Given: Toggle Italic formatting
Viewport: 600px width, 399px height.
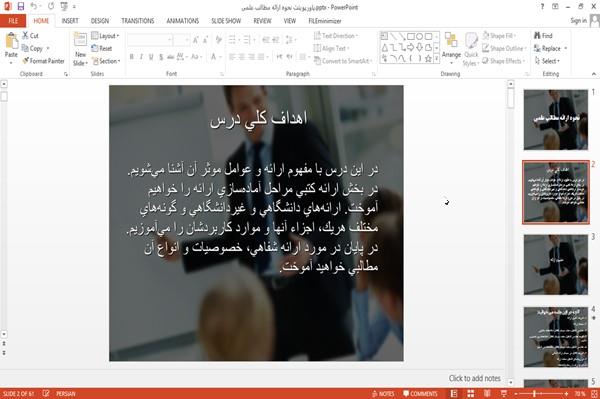Looking at the screenshot, I should (x=141, y=57).
